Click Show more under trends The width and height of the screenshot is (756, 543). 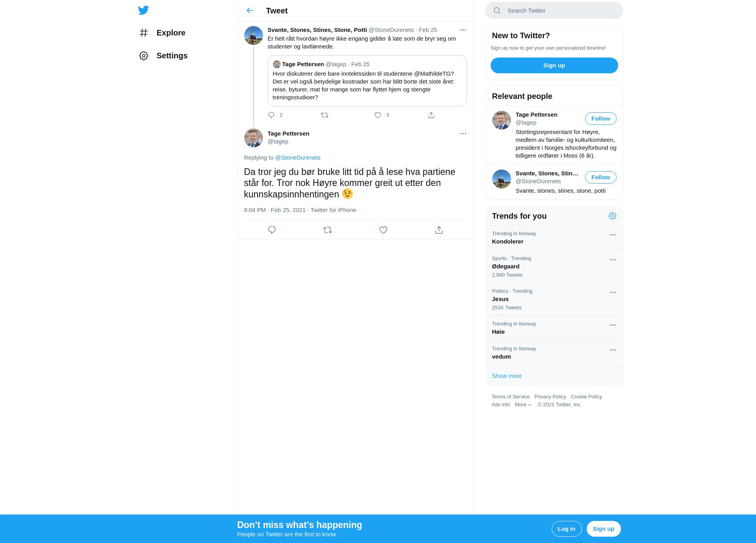[507, 376]
